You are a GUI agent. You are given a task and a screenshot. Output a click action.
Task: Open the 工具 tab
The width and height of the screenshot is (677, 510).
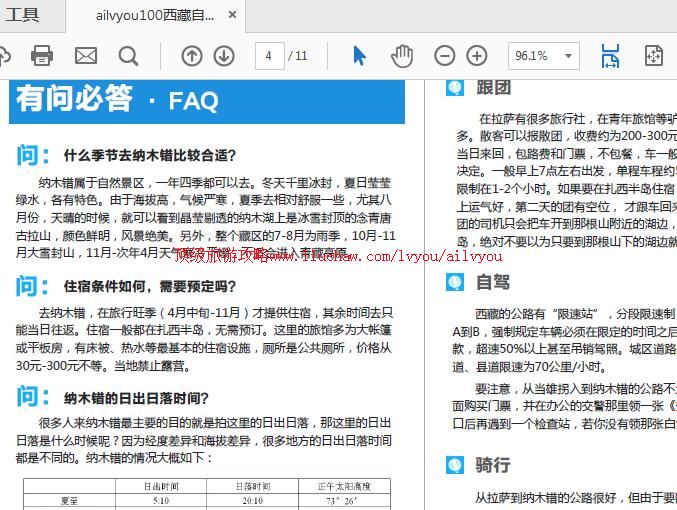tap(22, 15)
